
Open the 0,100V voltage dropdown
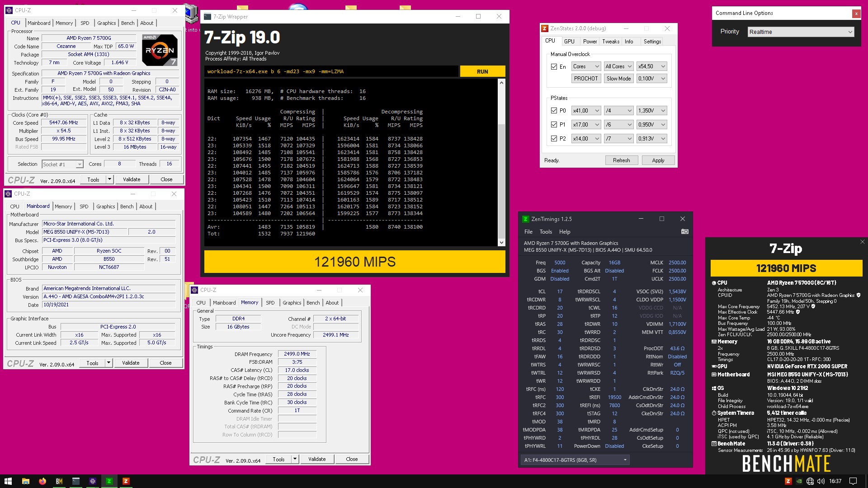651,78
